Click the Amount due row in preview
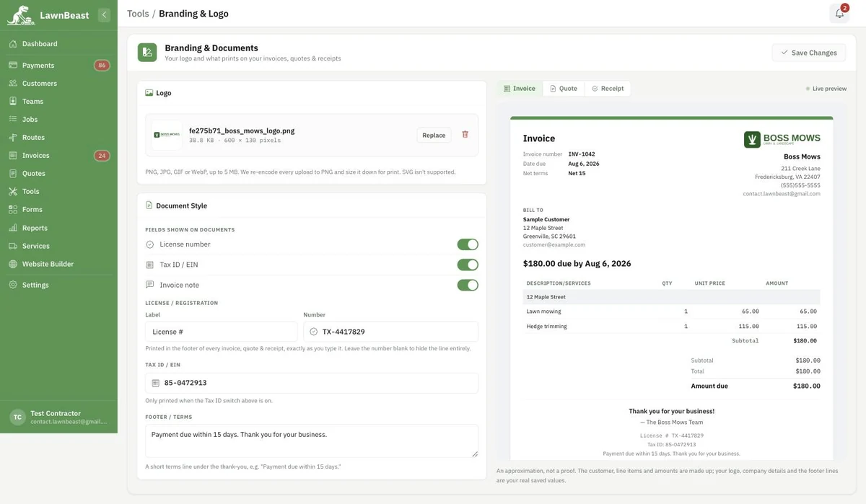The height and width of the screenshot is (504, 866). (756, 386)
